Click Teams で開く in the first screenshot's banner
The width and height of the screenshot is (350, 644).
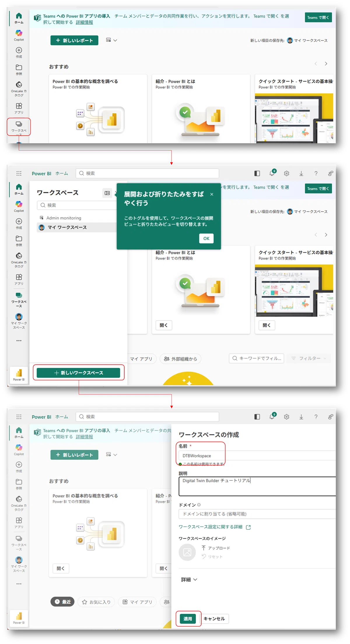pos(318,17)
